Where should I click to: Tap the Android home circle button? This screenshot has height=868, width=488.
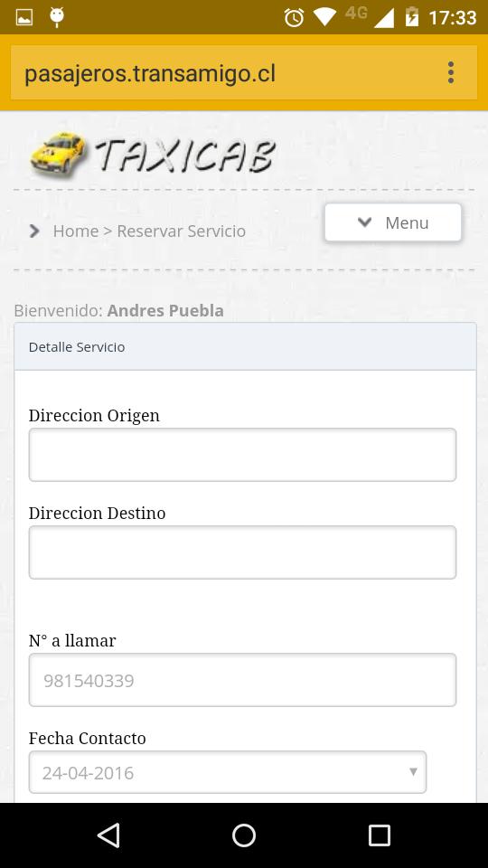(x=244, y=835)
